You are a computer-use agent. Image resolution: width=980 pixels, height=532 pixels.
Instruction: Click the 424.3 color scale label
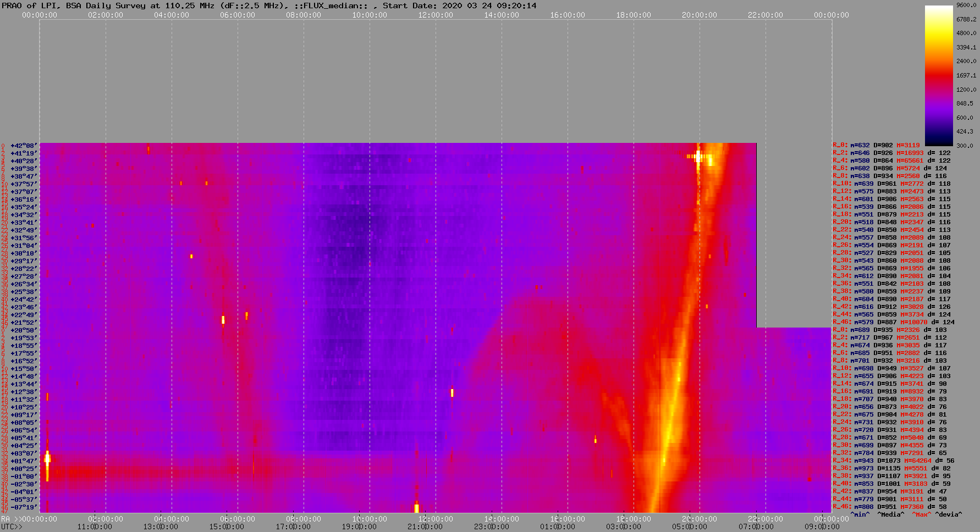tap(965, 131)
